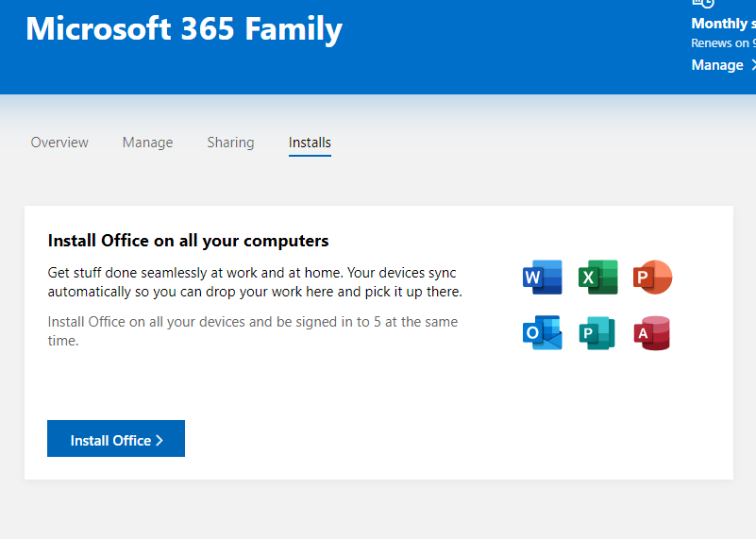Click the Publisher app icon

[597, 332]
